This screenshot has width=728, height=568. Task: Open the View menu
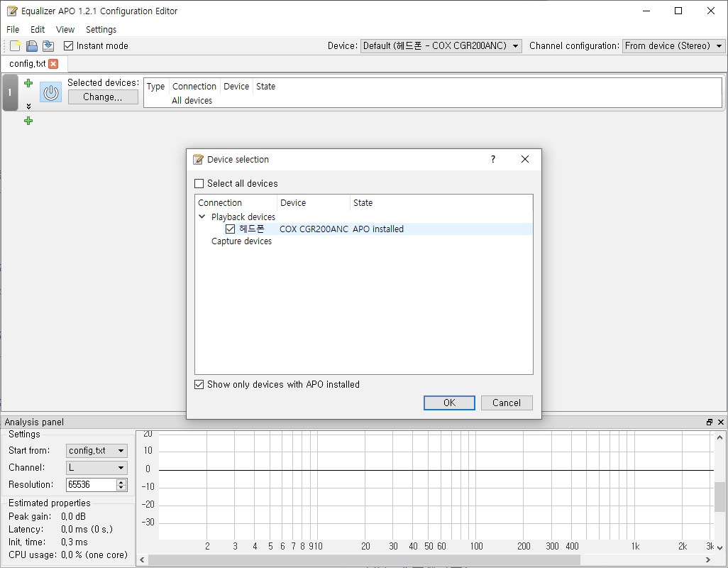pyautogui.click(x=65, y=29)
